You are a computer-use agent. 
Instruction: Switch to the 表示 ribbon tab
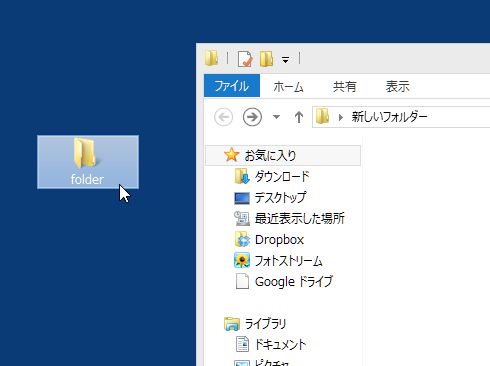pyautogui.click(x=397, y=87)
